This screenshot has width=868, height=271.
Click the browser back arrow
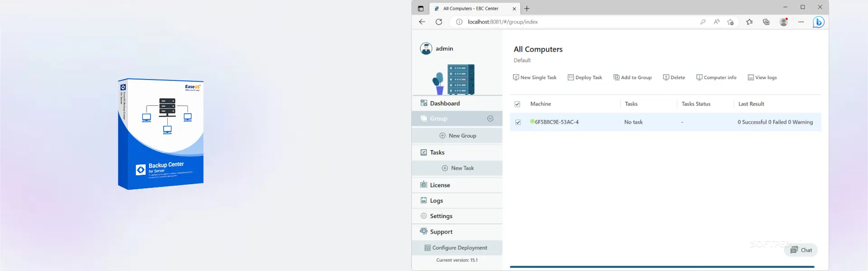422,22
